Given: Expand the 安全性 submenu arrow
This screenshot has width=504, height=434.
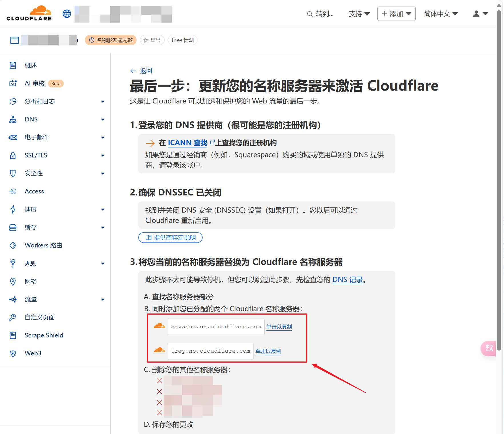Looking at the screenshot, I should (103, 173).
